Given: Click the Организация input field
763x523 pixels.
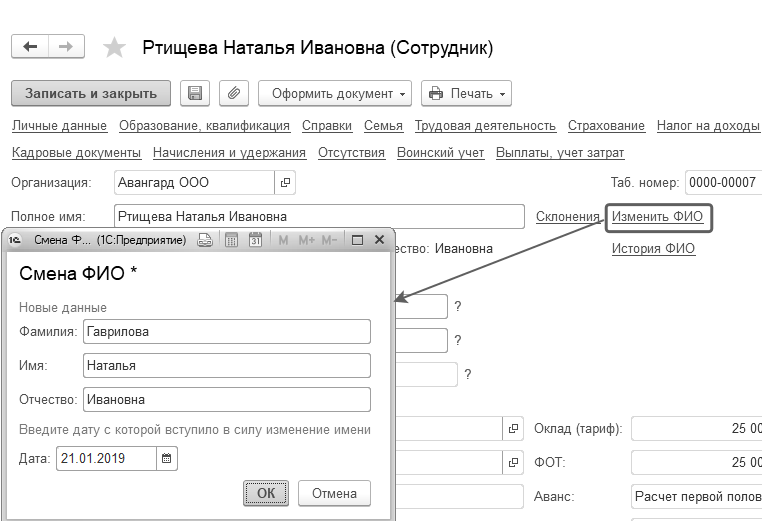Looking at the screenshot, I should coord(195,182).
